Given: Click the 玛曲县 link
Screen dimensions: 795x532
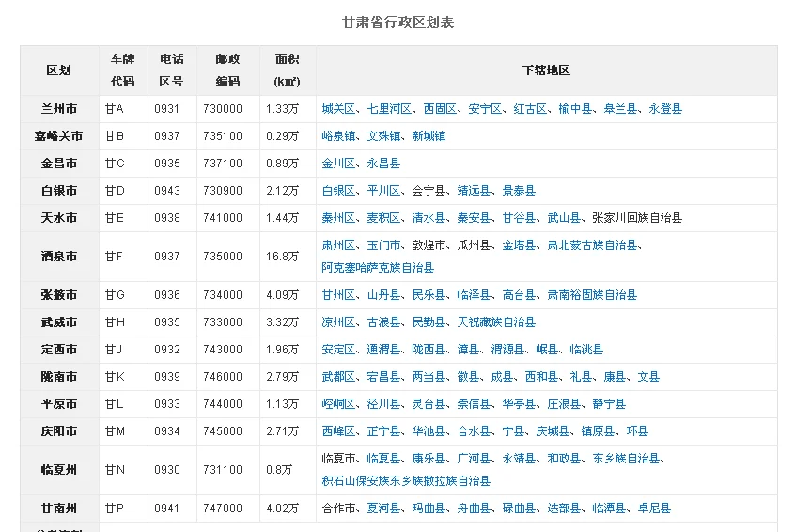Looking at the screenshot, I should click(x=429, y=509).
